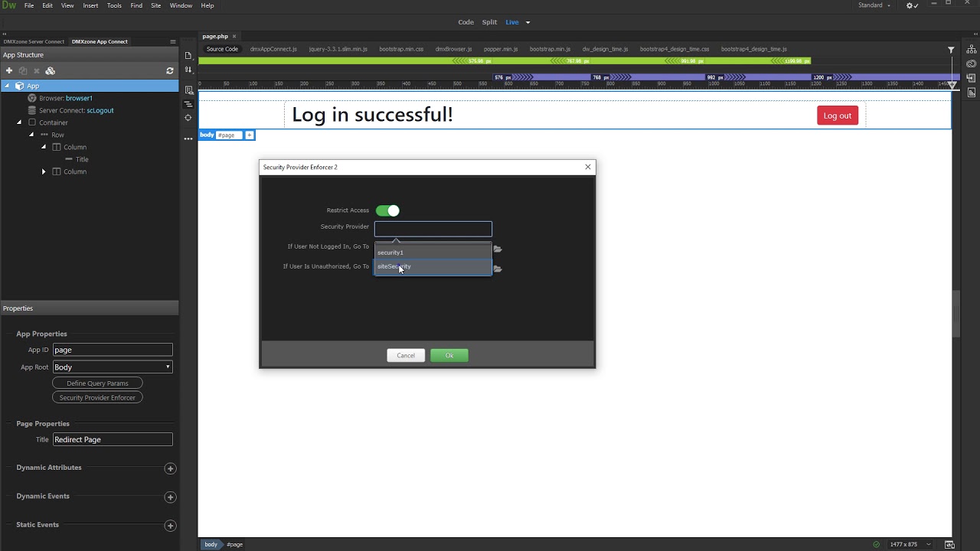Image resolution: width=980 pixels, height=551 pixels.
Task: Open the File menu
Action: pos(29,5)
